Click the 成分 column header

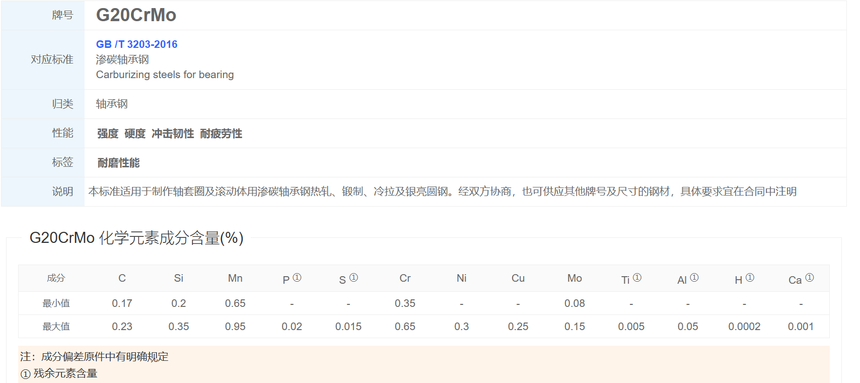point(56,278)
